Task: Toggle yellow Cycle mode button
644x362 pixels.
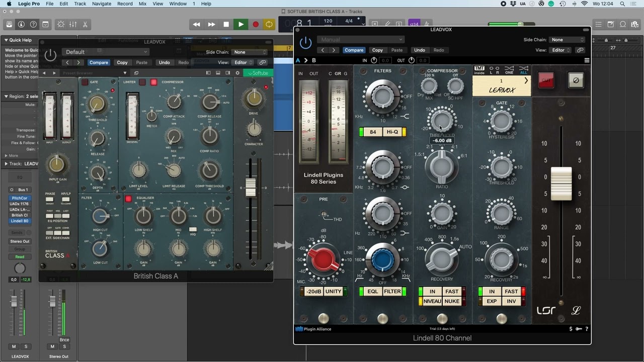Action: point(269,24)
